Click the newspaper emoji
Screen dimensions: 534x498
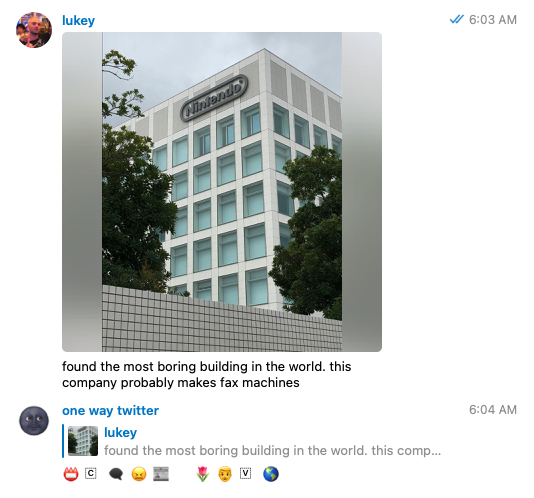coord(161,474)
